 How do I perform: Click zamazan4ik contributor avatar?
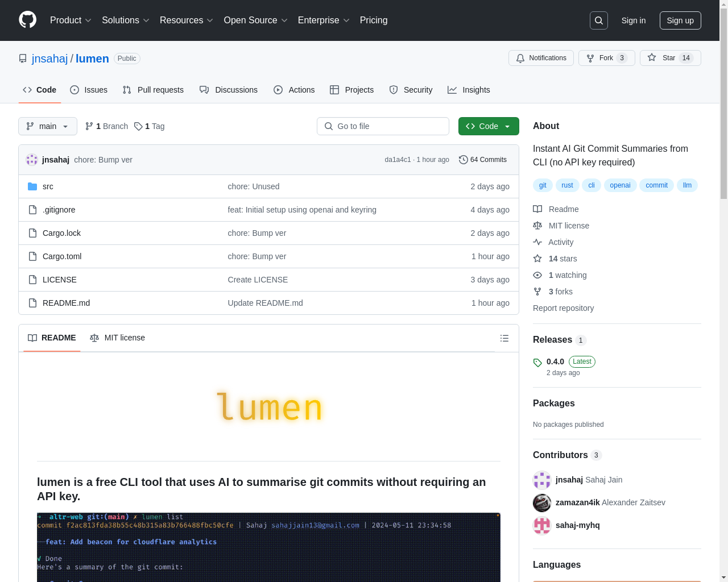pyautogui.click(x=542, y=503)
